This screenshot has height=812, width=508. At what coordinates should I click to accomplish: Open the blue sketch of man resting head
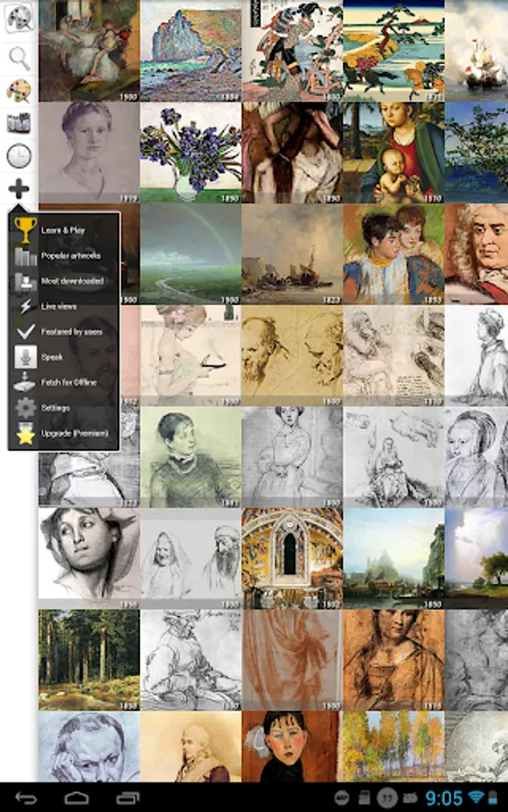(x=88, y=746)
